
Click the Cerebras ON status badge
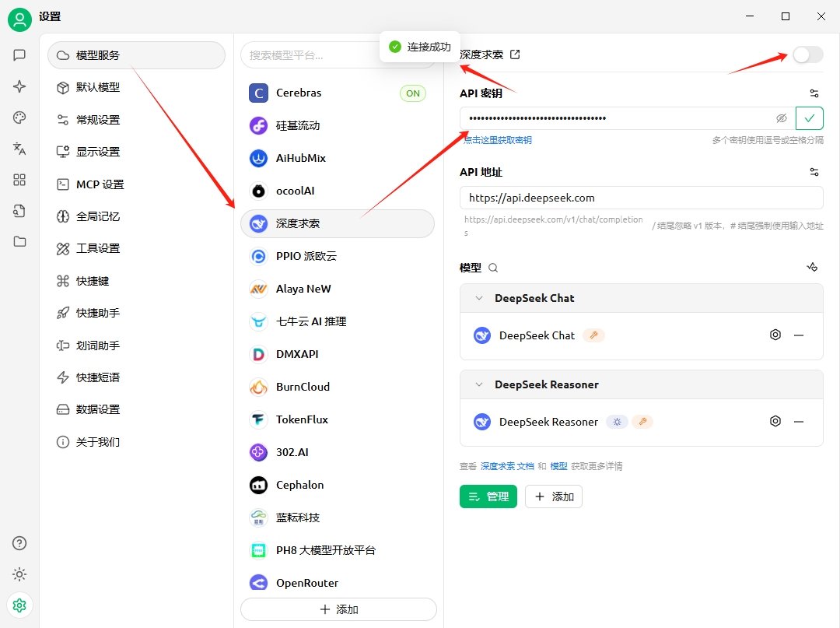(x=413, y=93)
